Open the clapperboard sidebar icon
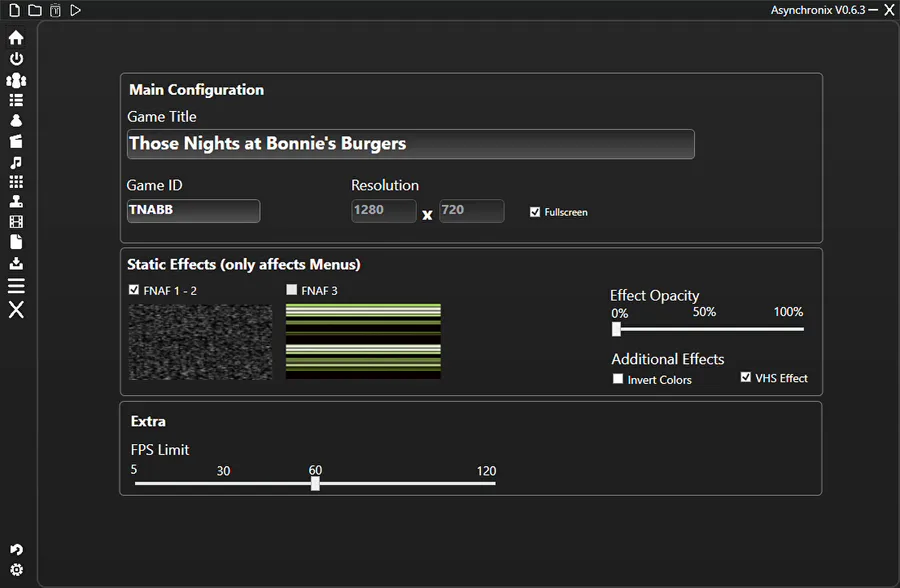Screen dimensions: 900x588 (x=16, y=141)
